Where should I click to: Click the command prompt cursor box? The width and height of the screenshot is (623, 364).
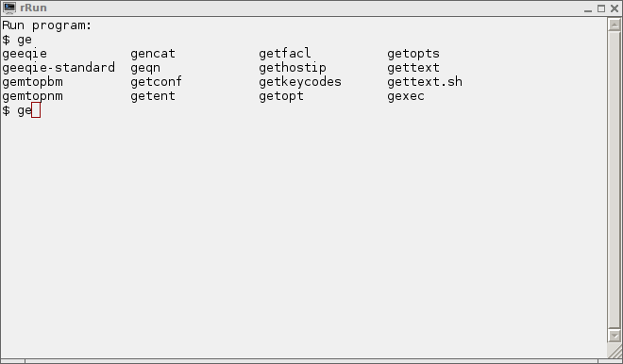pyautogui.click(x=36, y=110)
